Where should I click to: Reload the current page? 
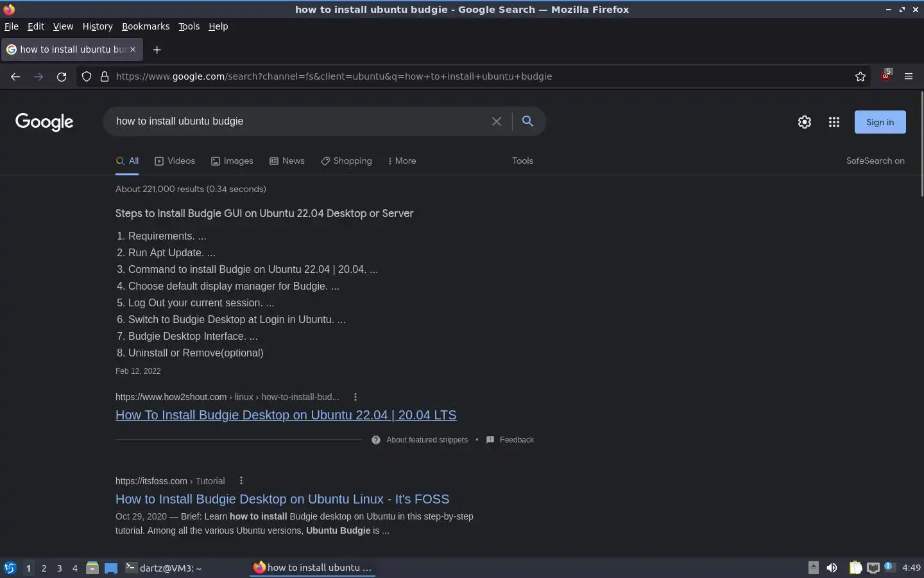pyautogui.click(x=62, y=76)
